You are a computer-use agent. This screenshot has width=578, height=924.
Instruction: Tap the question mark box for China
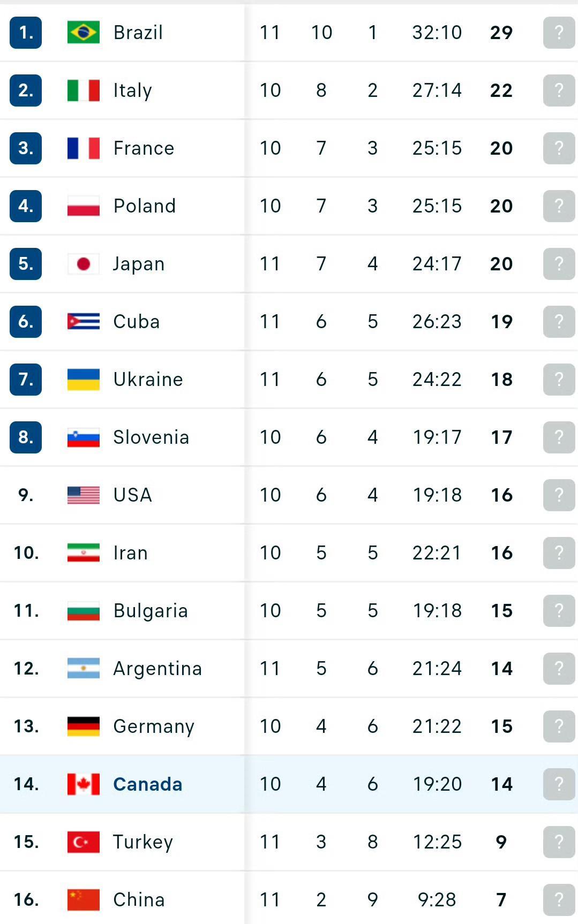click(559, 900)
